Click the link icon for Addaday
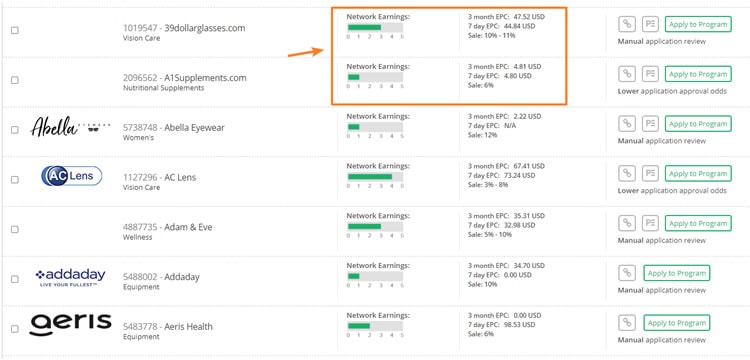750x360 pixels. pos(627,273)
